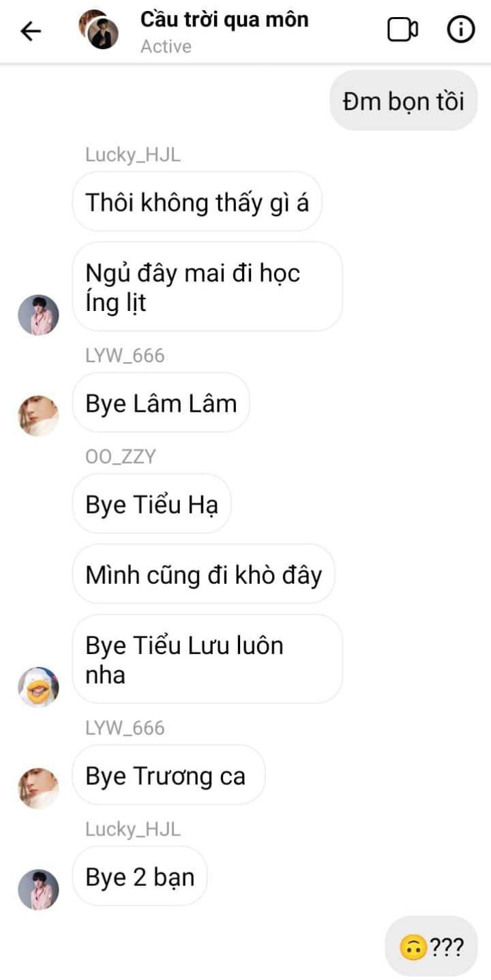Open the group avatar at the top
491x980 pixels.
(99, 30)
